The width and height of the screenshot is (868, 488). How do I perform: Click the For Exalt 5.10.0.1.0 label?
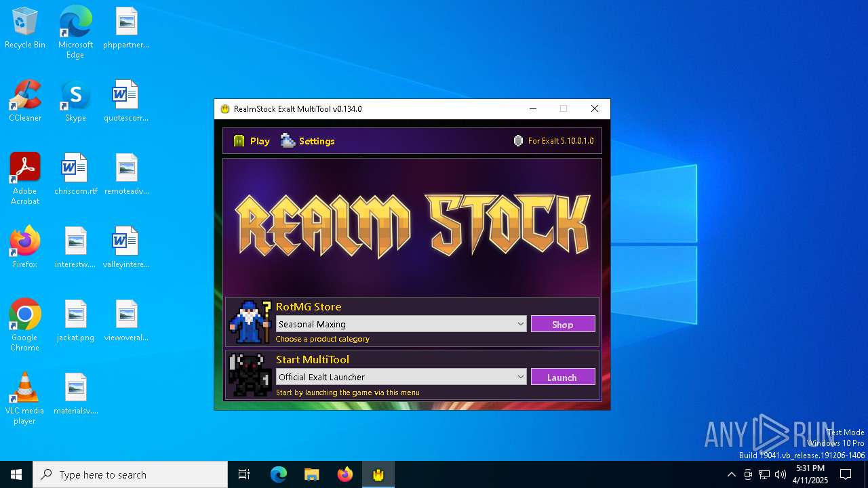coord(561,141)
